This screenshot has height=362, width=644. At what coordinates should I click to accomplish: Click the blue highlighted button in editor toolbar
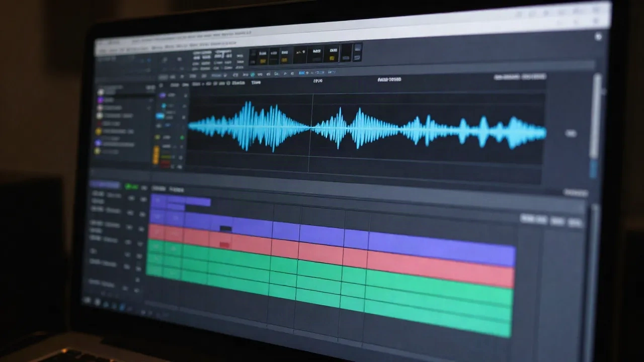point(302,73)
